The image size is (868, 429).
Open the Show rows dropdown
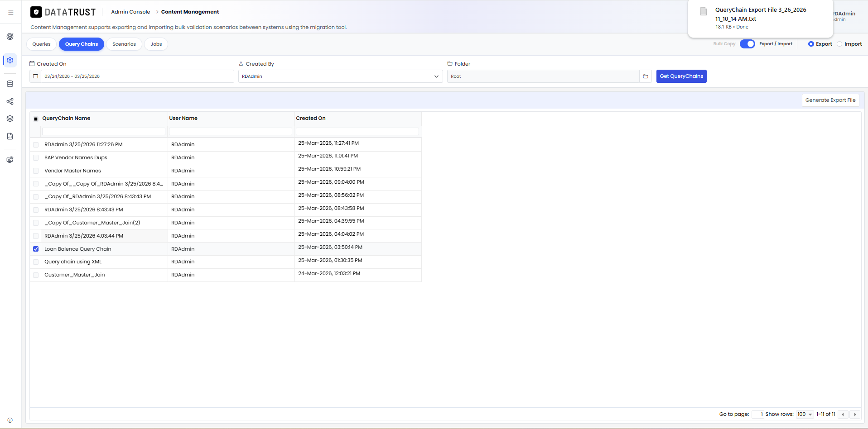click(x=805, y=415)
